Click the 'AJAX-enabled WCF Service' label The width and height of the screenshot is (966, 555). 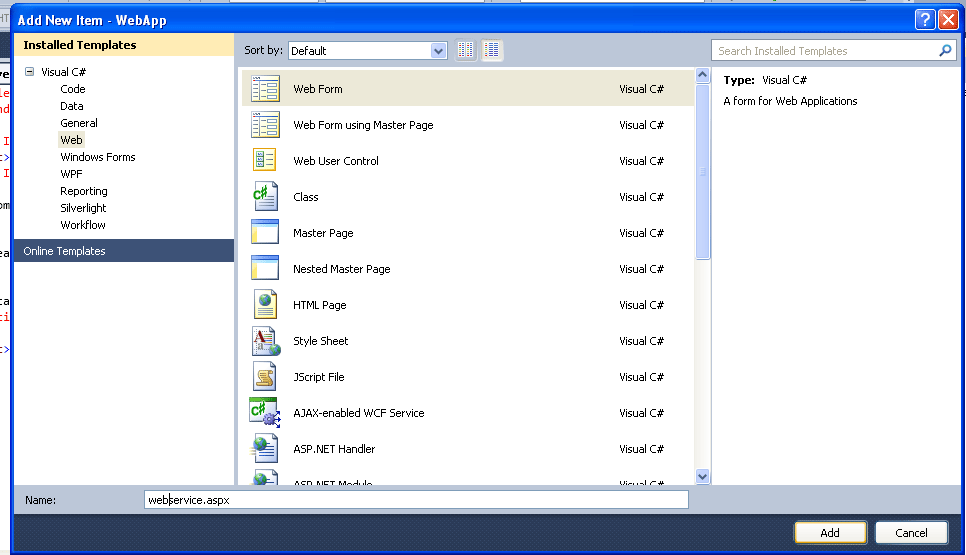[x=359, y=413]
